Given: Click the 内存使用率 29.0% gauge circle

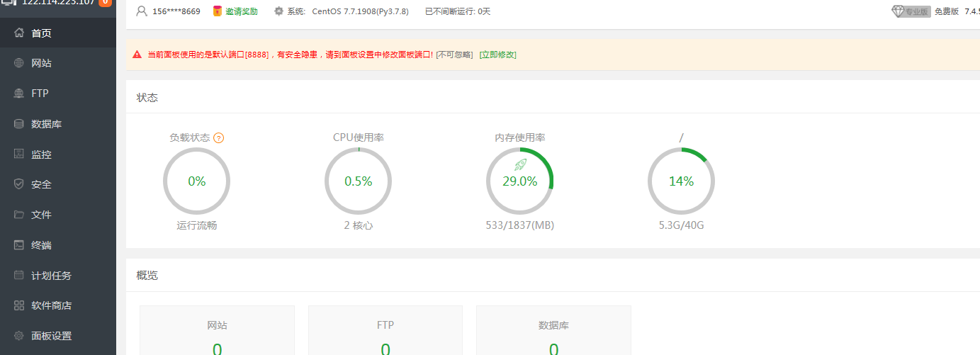Looking at the screenshot, I should (520, 181).
